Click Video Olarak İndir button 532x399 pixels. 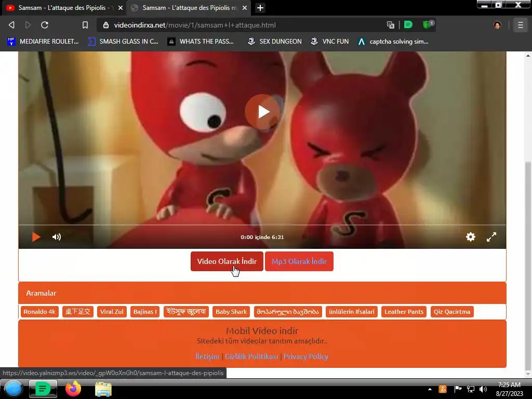[227, 261]
